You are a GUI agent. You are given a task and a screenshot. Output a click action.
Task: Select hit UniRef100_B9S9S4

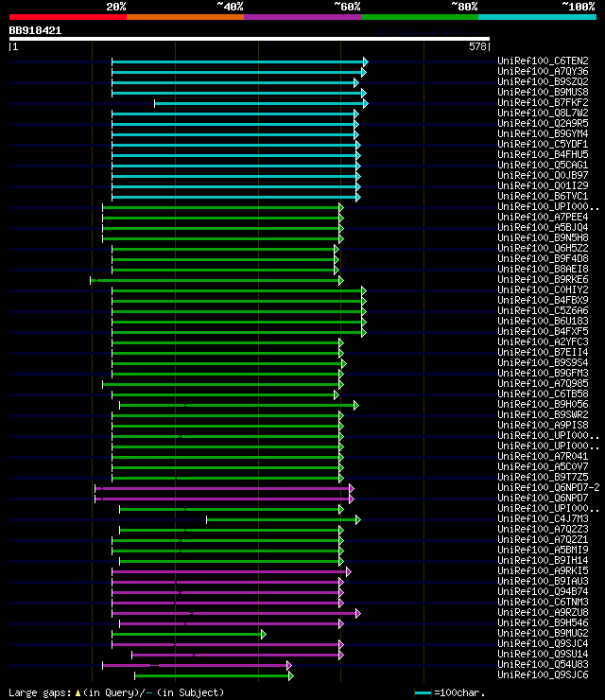coord(543,363)
